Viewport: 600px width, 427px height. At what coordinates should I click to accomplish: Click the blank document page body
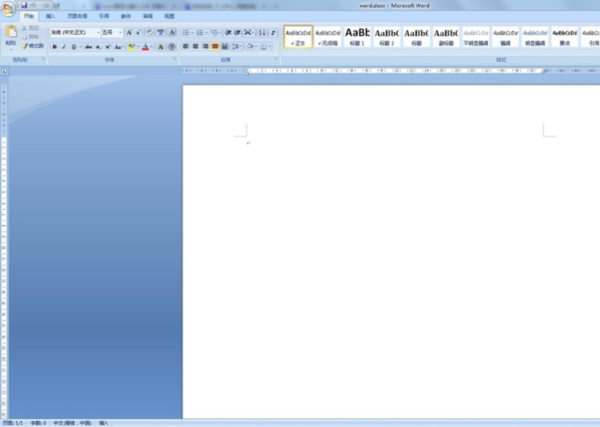391,251
